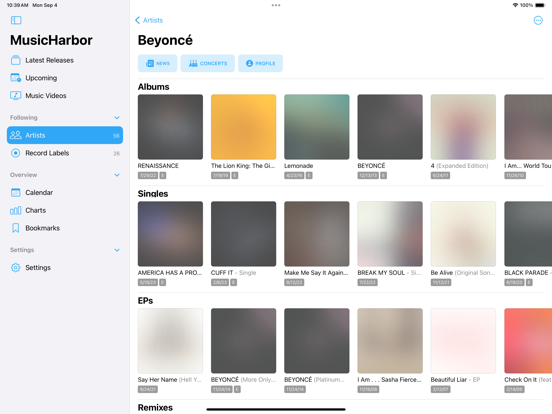The height and width of the screenshot is (414, 552).
Task: Click the Settings gear icon
Action: click(15, 268)
